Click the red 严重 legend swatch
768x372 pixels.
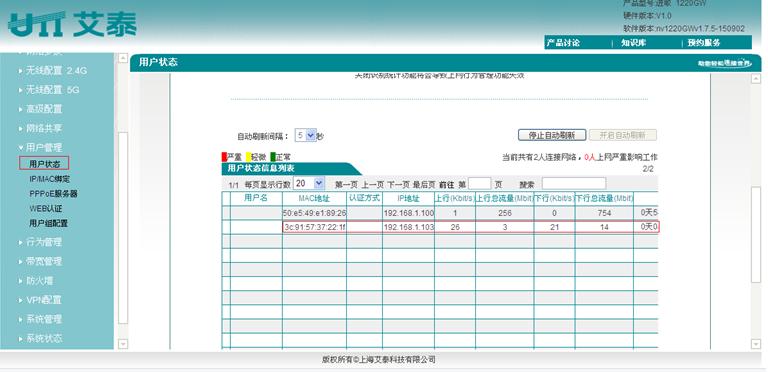(x=224, y=157)
